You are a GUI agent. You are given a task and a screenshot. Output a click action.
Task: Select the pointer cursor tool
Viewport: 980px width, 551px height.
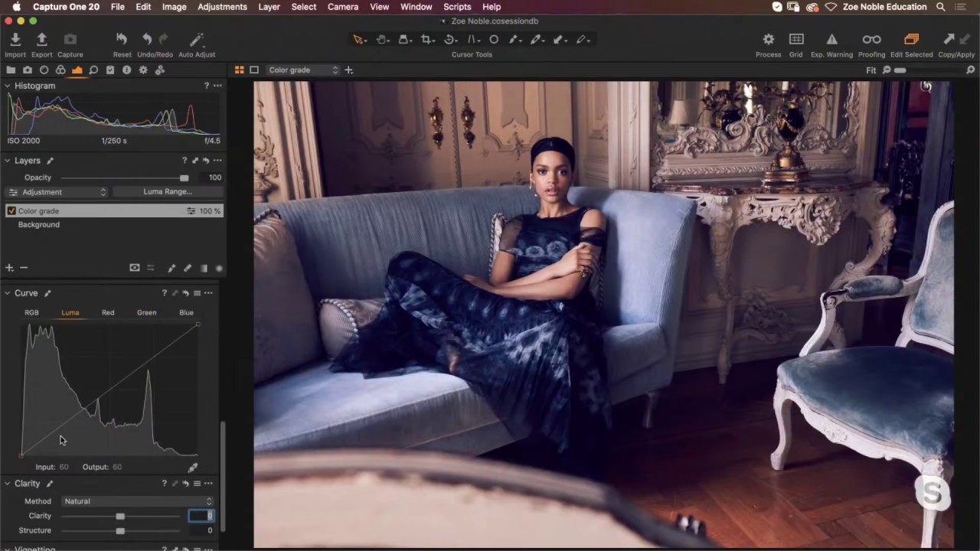358,39
